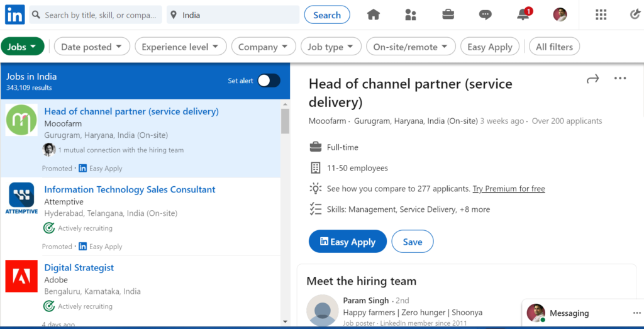Click 'Full-time' job type text

[343, 147]
